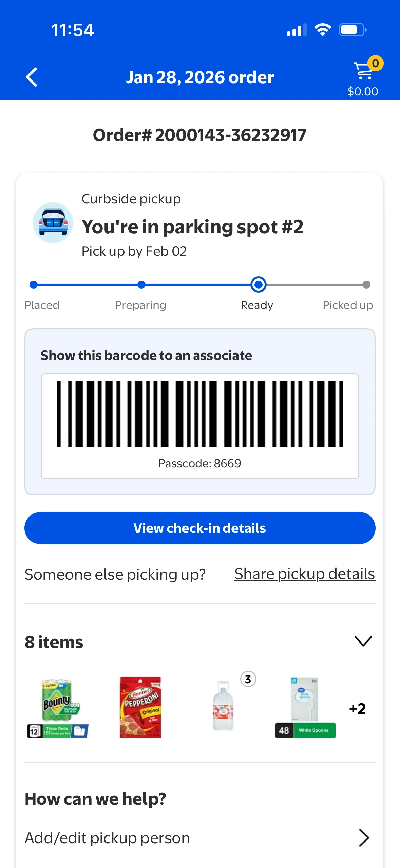
Task: Tap the Preparing step dot
Action: click(x=141, y=285)
